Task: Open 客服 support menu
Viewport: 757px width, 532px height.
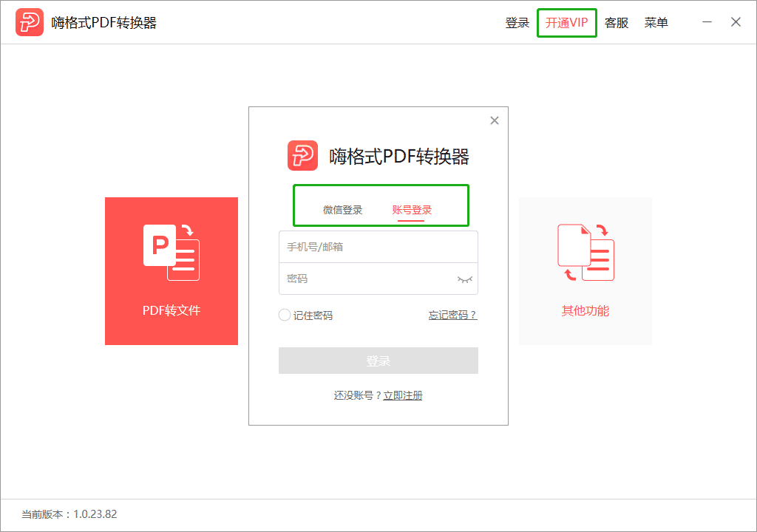Action: click(x=617, y=23)
